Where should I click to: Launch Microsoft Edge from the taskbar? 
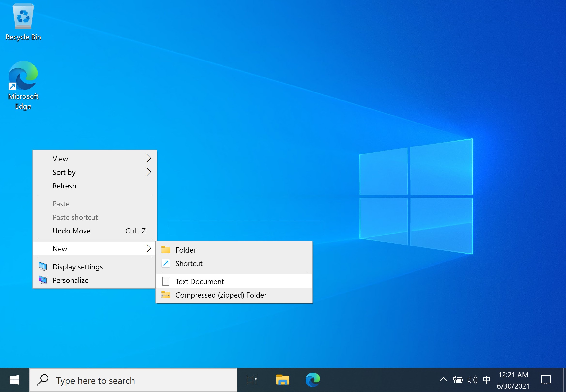coord(313,380)
